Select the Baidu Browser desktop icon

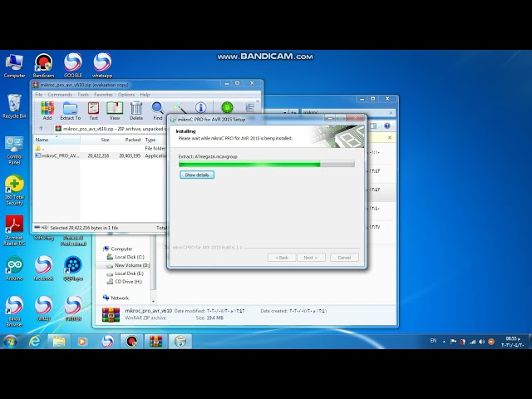(14, 312)
